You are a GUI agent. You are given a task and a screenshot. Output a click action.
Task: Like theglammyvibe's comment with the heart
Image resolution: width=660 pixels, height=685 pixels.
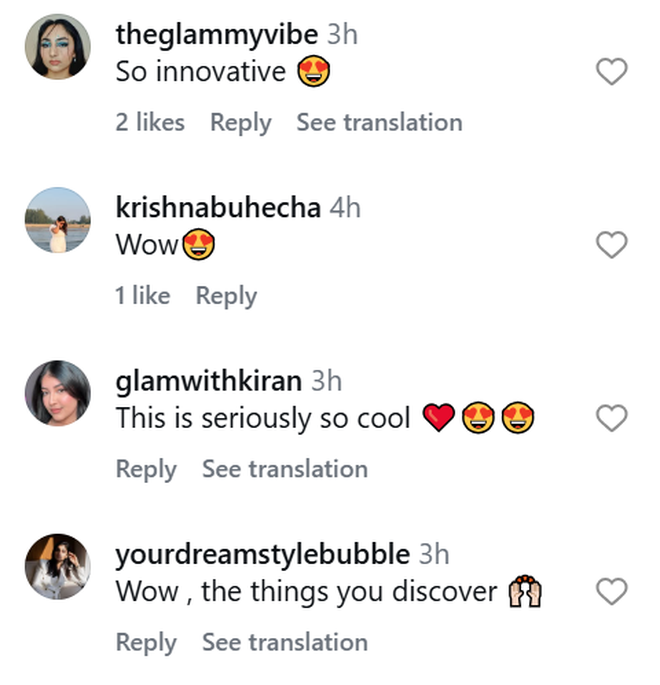click(611, 71)
